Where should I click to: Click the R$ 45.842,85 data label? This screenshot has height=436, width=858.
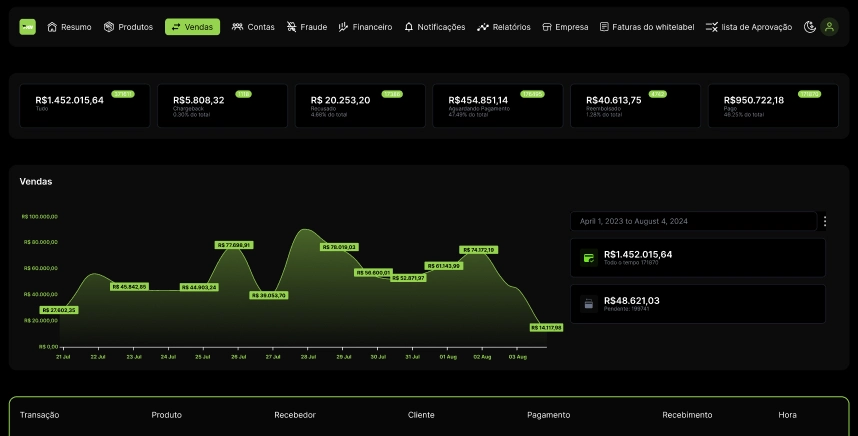(130, 287)
